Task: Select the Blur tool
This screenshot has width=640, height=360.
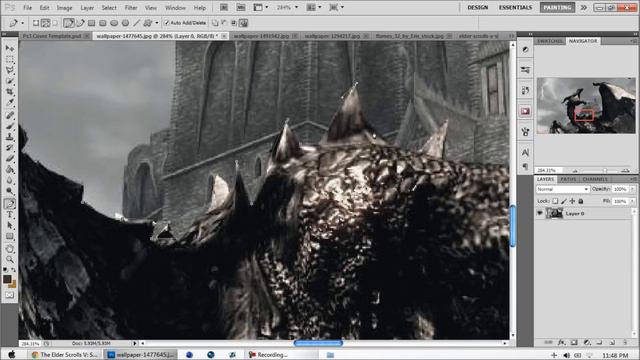Action: click(10, 180)
